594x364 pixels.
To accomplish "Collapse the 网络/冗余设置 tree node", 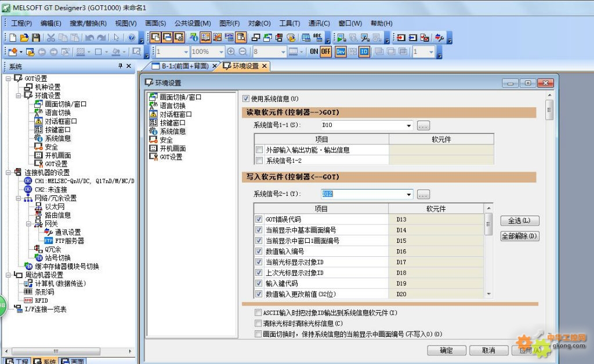I will click(18, 198).
